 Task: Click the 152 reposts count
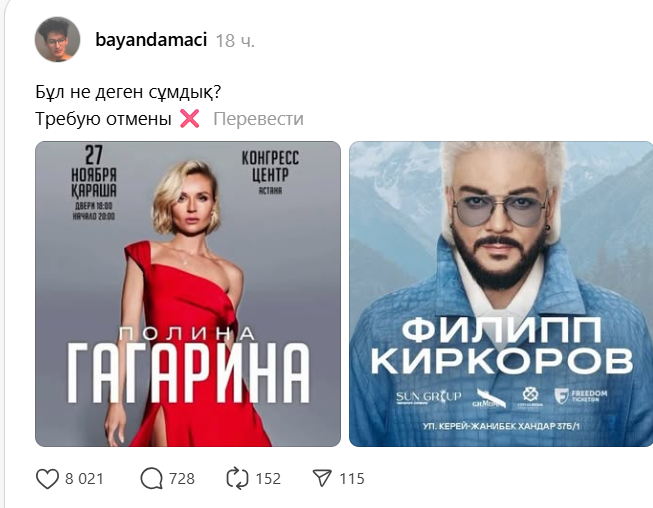268,479
